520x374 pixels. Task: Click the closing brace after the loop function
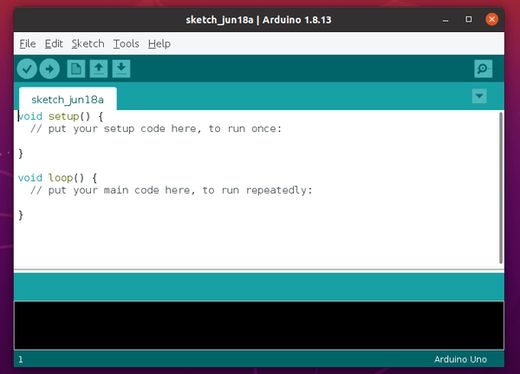[21, 215]
